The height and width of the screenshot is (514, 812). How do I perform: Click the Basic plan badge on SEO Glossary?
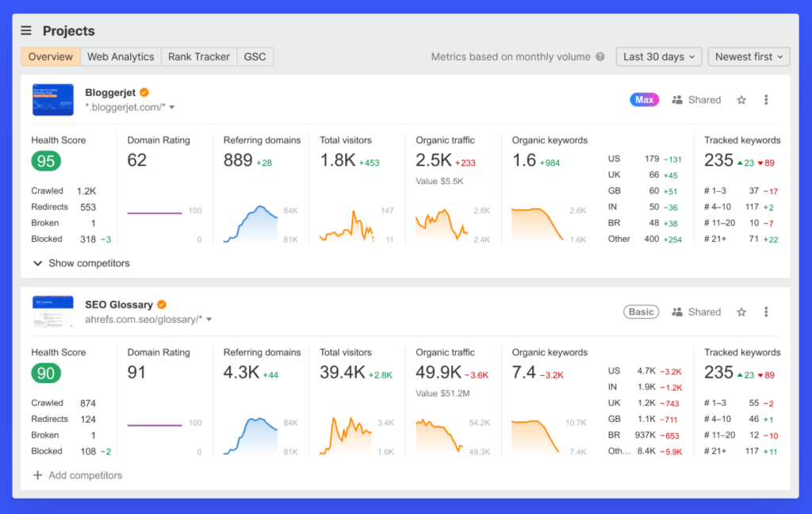tap(641, 312)
